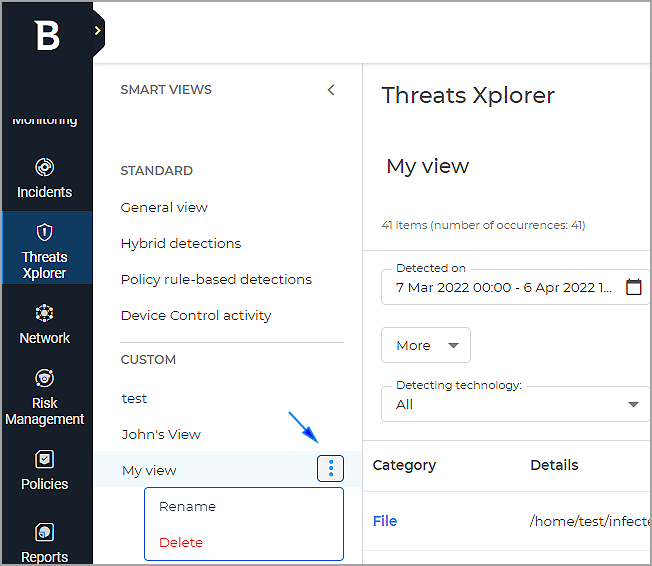Open the Network section icon

pos(45,313)
